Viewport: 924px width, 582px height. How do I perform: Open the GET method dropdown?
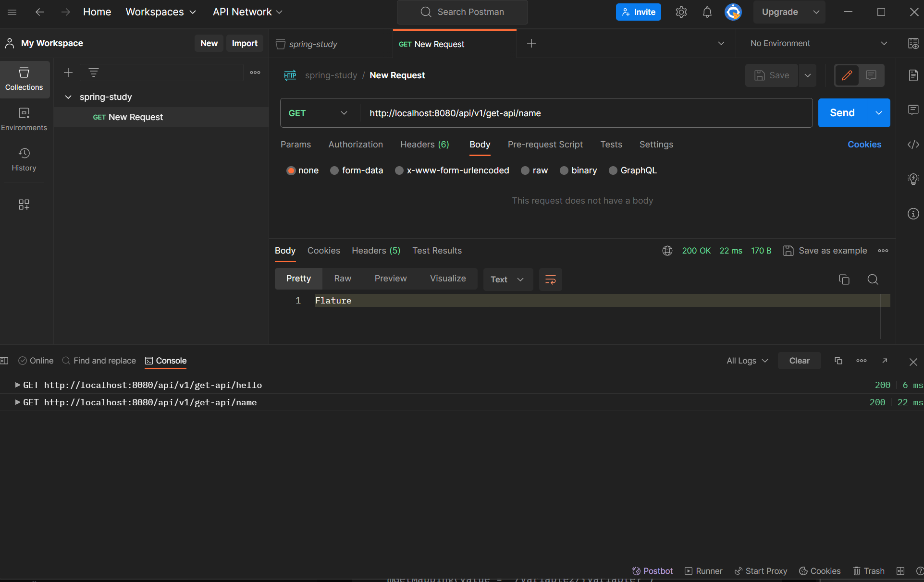tap(318, 113)
